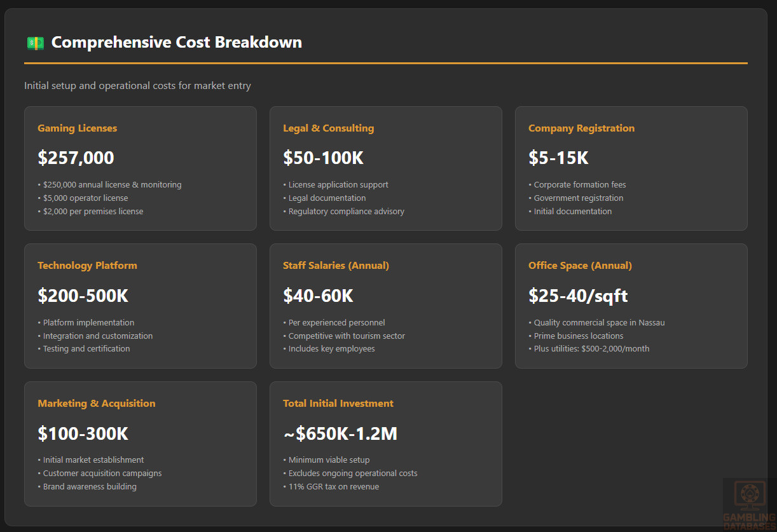This screenshot has height=532, width=777.
Task: Select the Company Registration card title
Action: pyautogui.click(x=581, y=128)
